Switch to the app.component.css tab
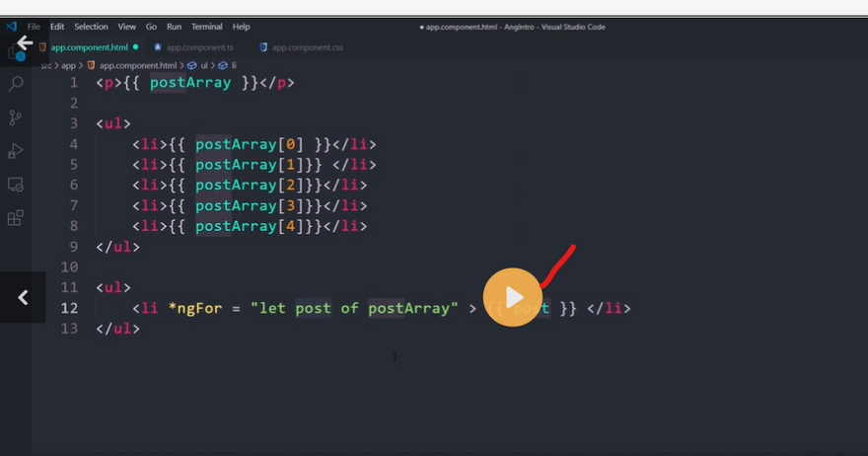 pyautogui.click(x=306, y=46)
